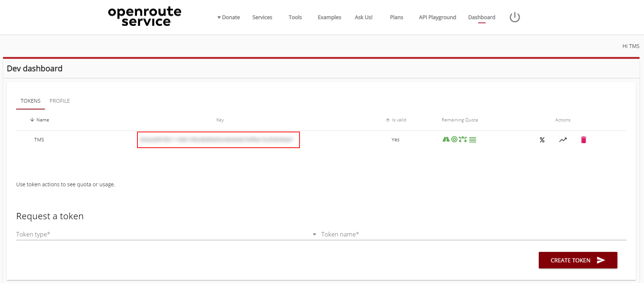
Task: Select the TOKENS tab
Action: pyautogui.click(x=30, y=101)
